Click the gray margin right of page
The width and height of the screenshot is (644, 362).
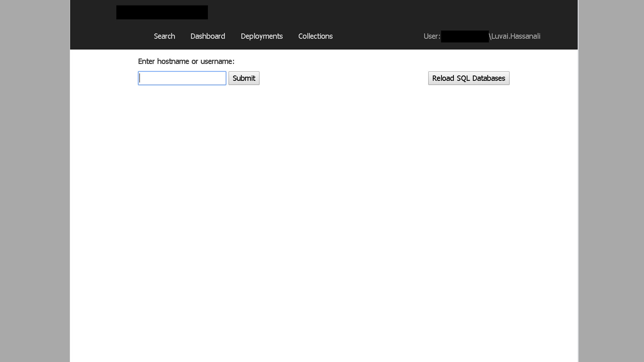coord(611,181)
